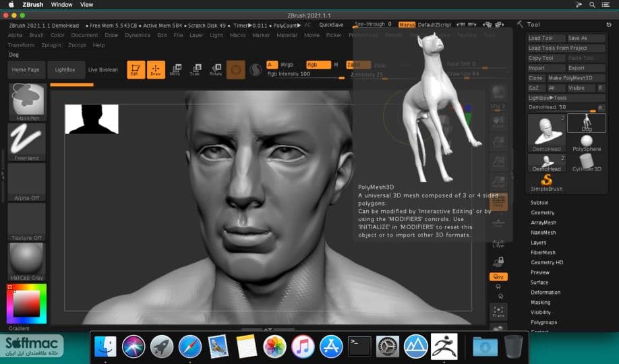This screenshot has width=619, height=364.
Task: Open Photos app in the Dock
Action: click(x=274, y=346)
